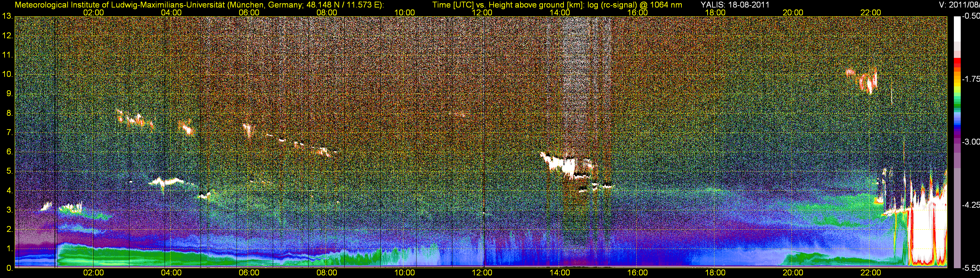Screen dimensions: 980x278
Task: Click the 06:00 label on the top time axis
Action: point(249,12)
